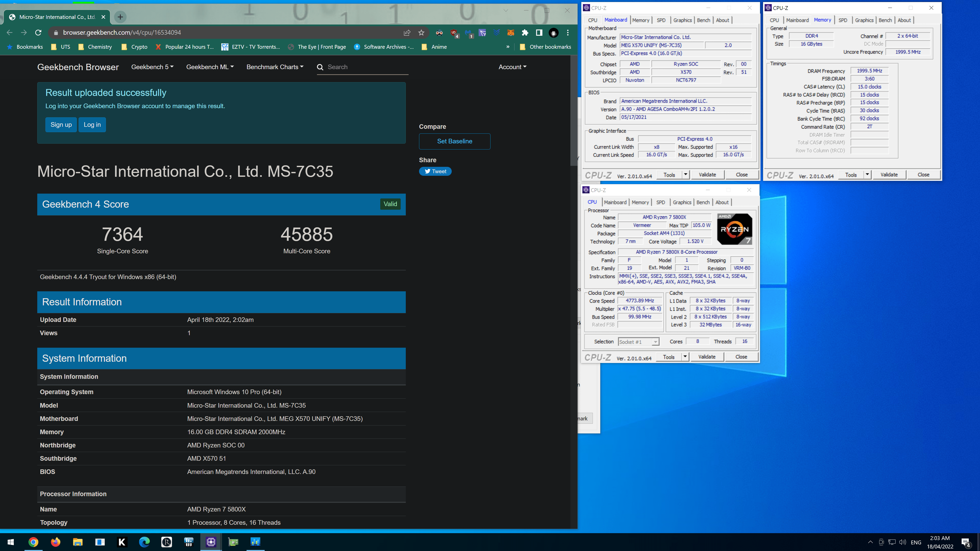Select CPU tab in Memory CPU-Z window
The width and height of the screenshot is (980, 551).
774,20
